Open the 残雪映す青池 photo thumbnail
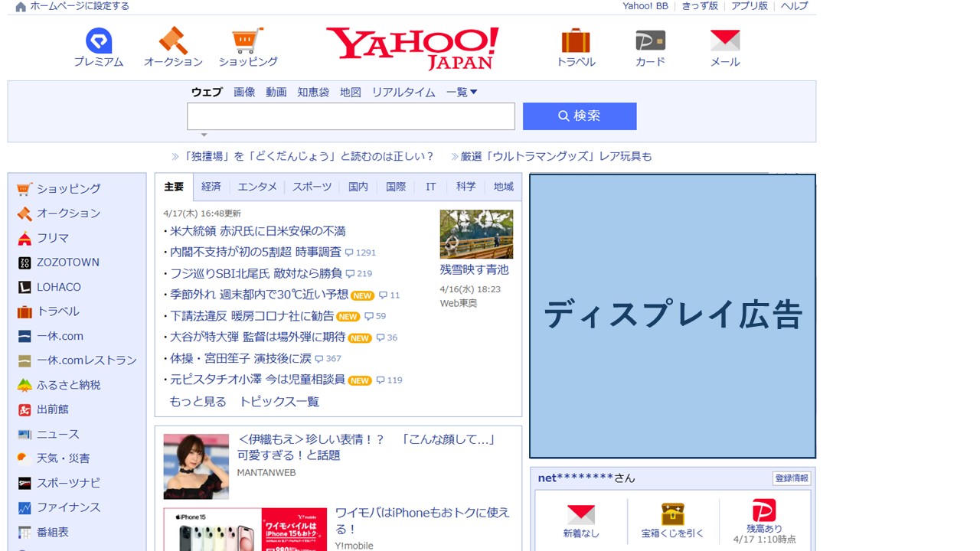Image resolution: width=980 pixels, height=551 pixels. click(x=476, y=234)
